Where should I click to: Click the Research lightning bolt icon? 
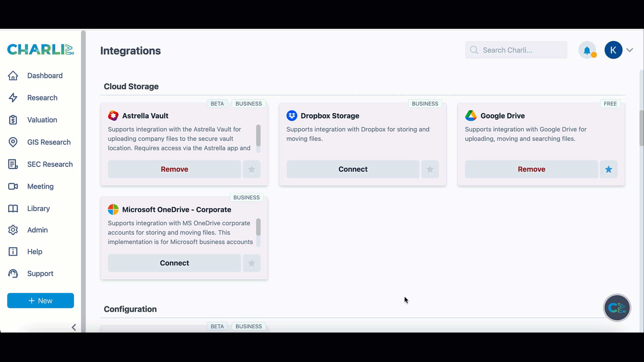[x=13, y=98]
